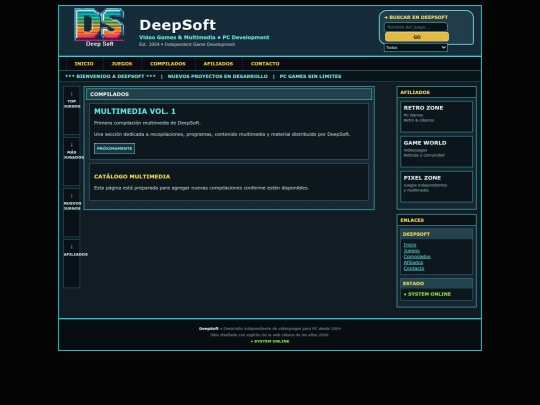This screenshot has height=405, width=540.
Task: Click the DeepSoft site title text
Action: pyautogui.click(x=178, y=25)
